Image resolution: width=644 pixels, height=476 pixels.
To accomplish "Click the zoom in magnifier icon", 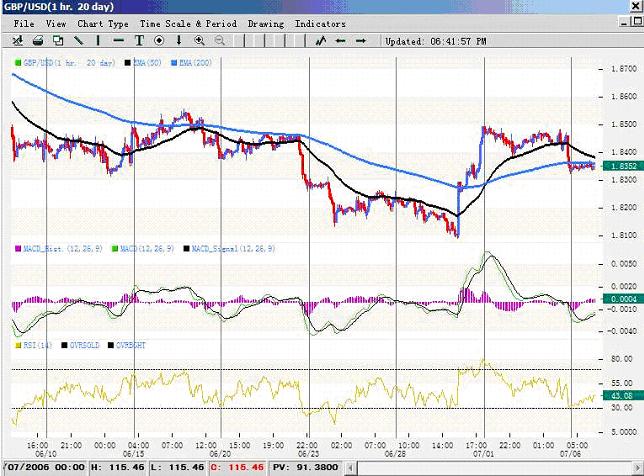I will [x=199, y=41].
